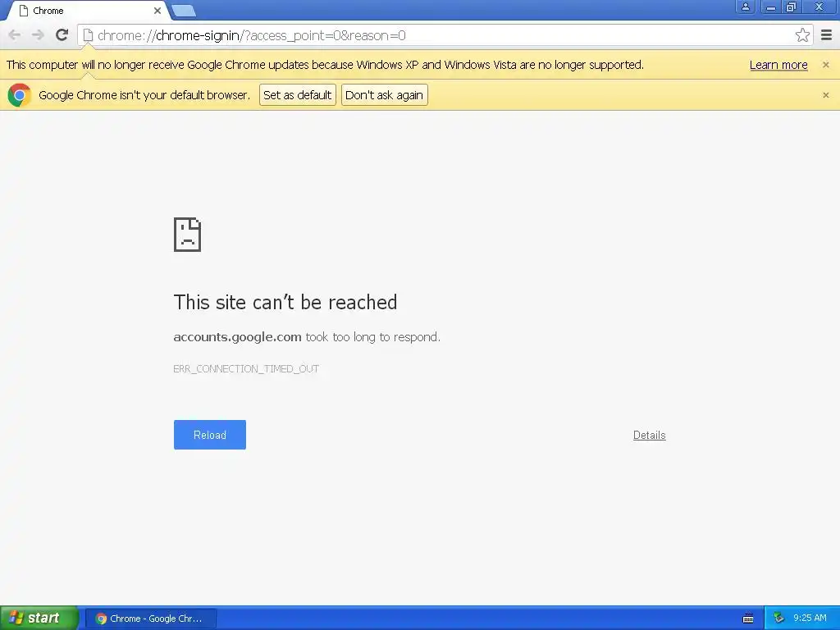The height and width of the screenshot is (630, 840).
Task: Click the 9:25 AM clock
Action: (810, 619)
